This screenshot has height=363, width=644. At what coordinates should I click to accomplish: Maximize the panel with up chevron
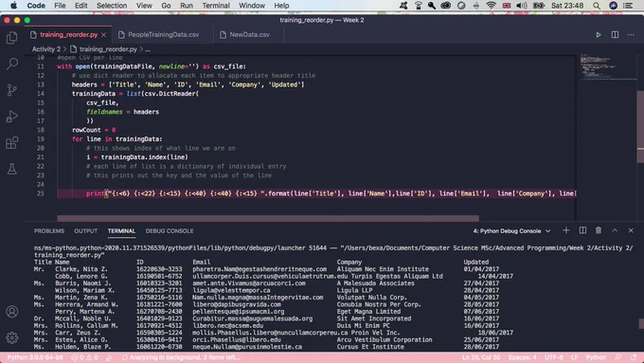(x=615, y=230)
